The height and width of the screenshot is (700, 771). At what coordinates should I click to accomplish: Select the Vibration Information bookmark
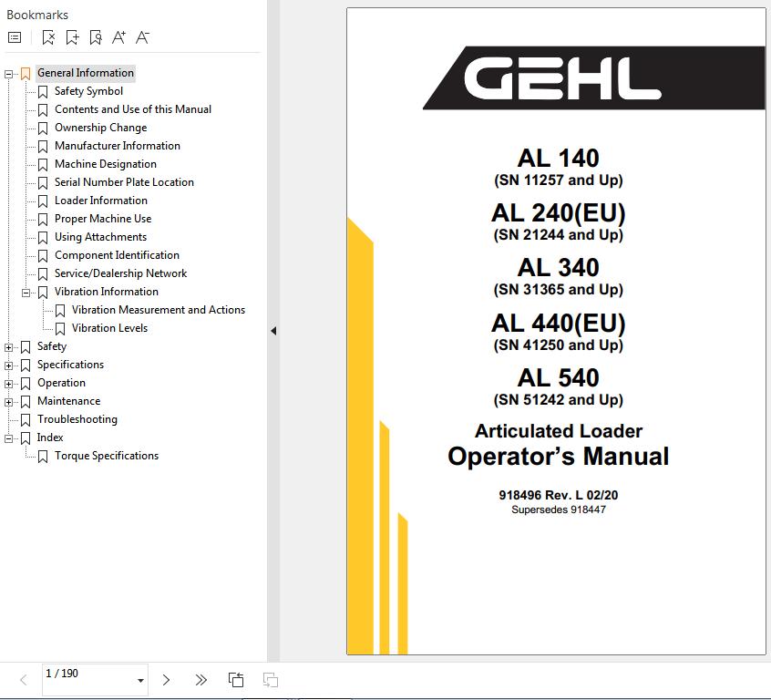[x=107, y=292]
